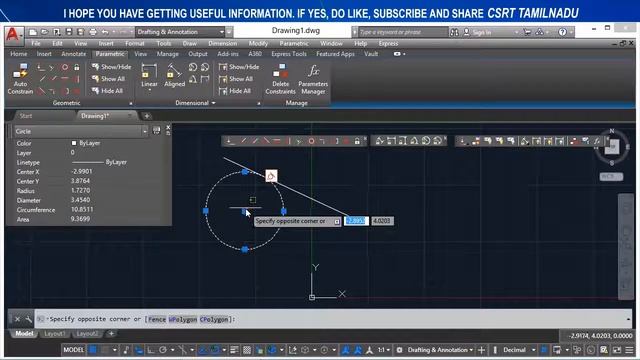Click the Autodesk Exchange cart icon
Viewport: 640px width, 360px height.
(527, 32)
